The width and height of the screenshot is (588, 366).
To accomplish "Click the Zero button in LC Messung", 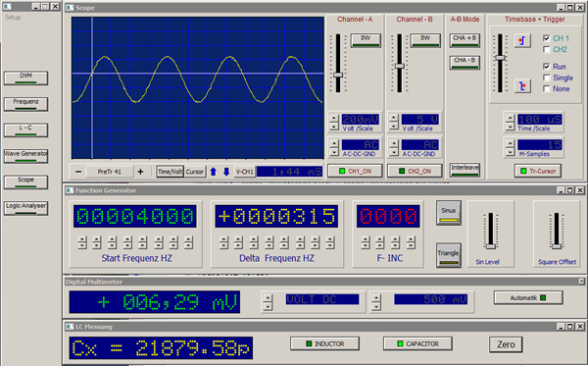I will [x=506, y=344].
